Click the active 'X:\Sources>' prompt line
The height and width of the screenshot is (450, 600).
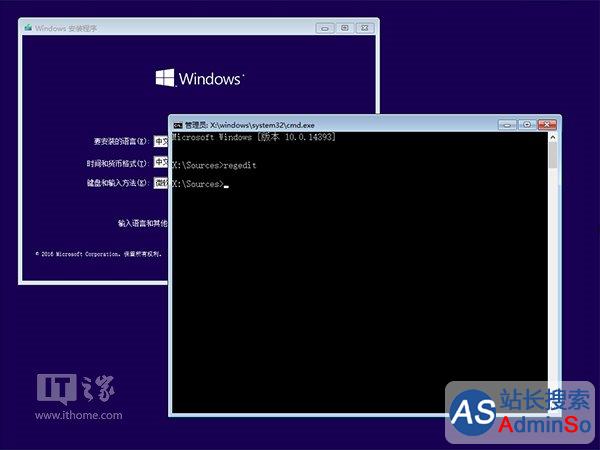[x=200, y=184]
